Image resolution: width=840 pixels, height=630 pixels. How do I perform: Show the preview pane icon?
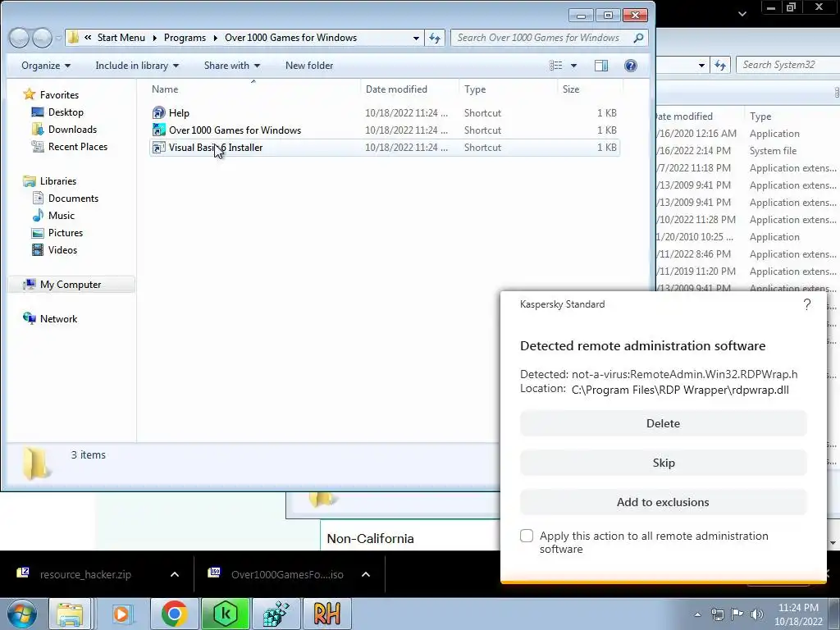pos(601,66)
